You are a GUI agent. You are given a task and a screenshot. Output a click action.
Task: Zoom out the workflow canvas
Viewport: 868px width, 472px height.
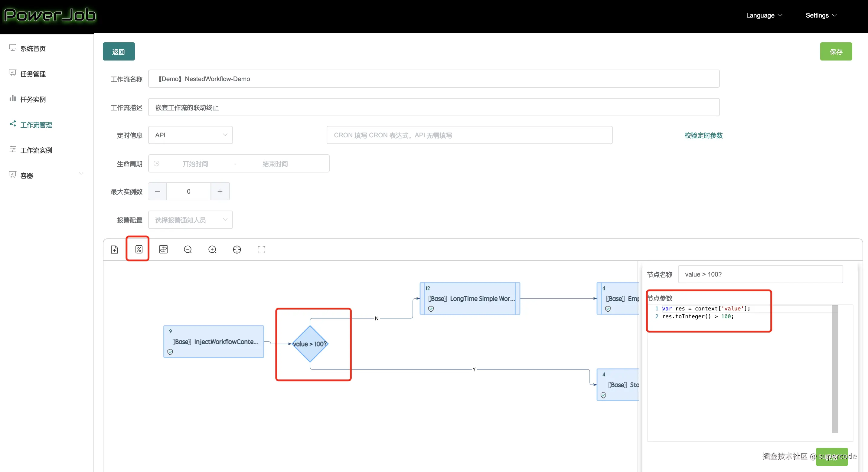coord(188,250)
